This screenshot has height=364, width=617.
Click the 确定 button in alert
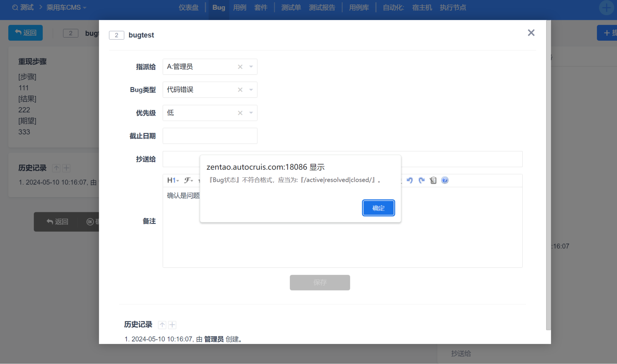click(x=378, y=208)
